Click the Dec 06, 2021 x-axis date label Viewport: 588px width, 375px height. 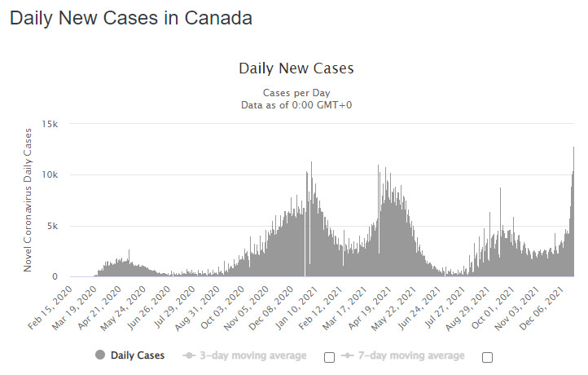coord(542,308)
